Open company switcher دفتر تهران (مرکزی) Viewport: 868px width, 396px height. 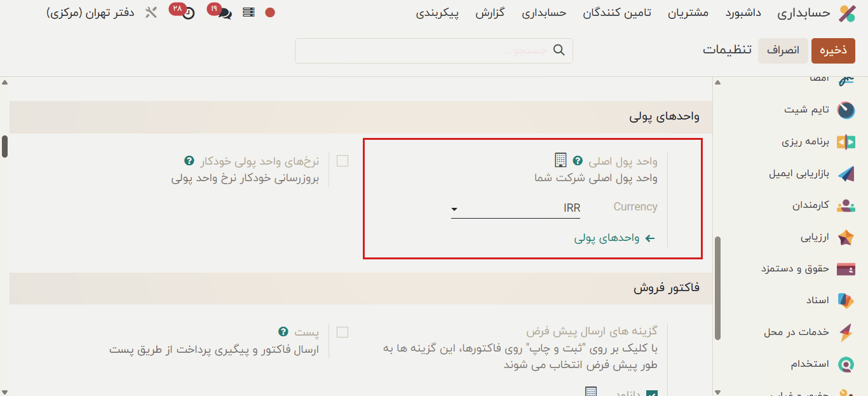[90, 13]
